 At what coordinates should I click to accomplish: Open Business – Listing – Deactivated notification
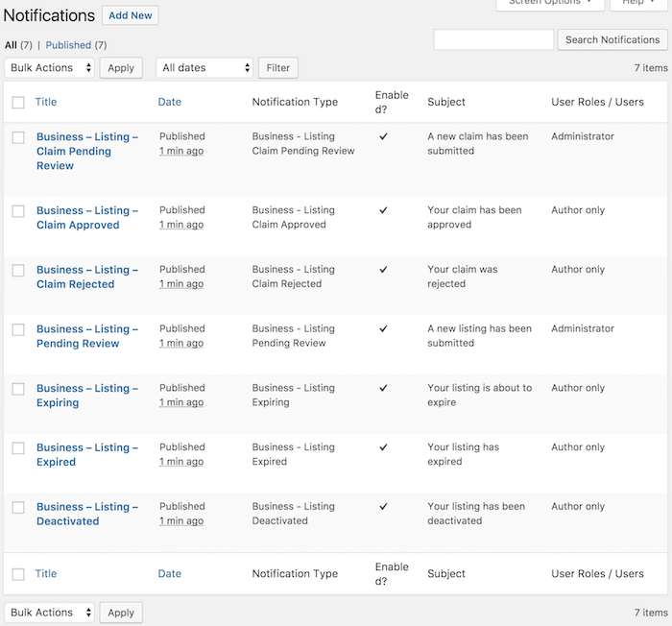pyautogui.click(x=87, y=514)
